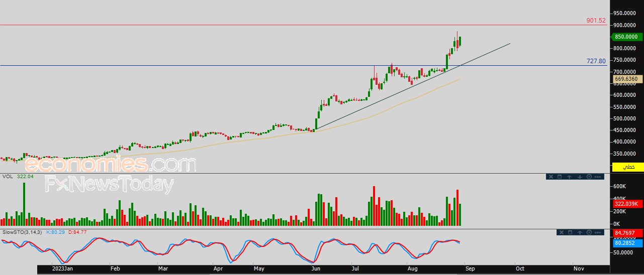Image resolution: width=644 pixels, height=275 pixels.
Task: Click the blue 80.2852 stochastic tag
Action: pos(627,243)
